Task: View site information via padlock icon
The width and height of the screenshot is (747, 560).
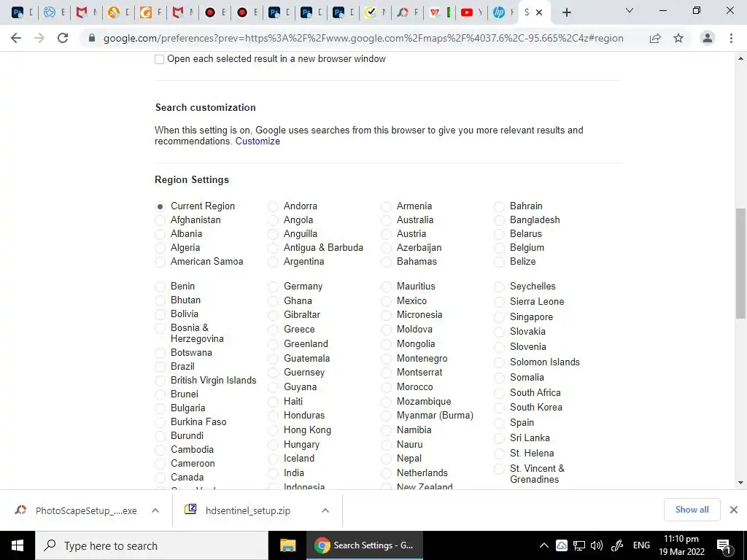Action: (x=92, y=38)
